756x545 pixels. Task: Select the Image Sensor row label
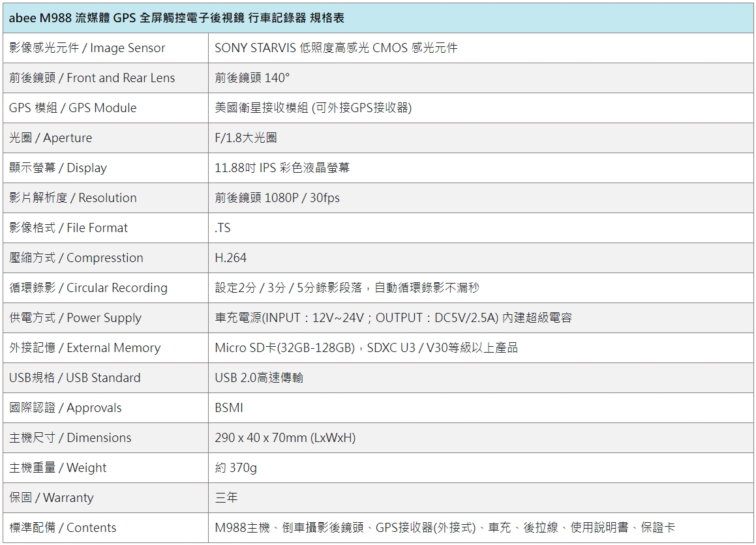(x=85, y=48)
